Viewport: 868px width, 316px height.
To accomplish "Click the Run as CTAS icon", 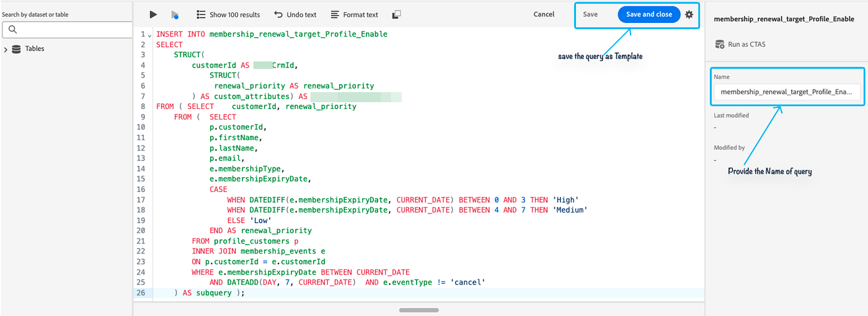I will (x=720, y=44).
